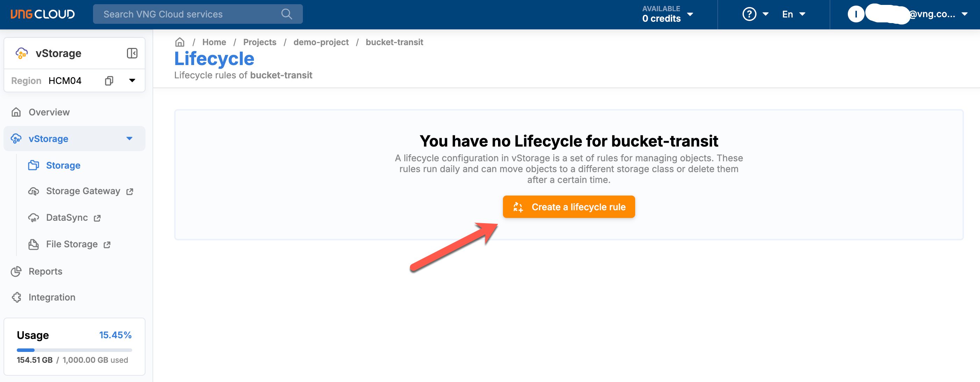Click Create a lifecycle rule button
This screenshot has height=382, width=980.
pos(568,207)
